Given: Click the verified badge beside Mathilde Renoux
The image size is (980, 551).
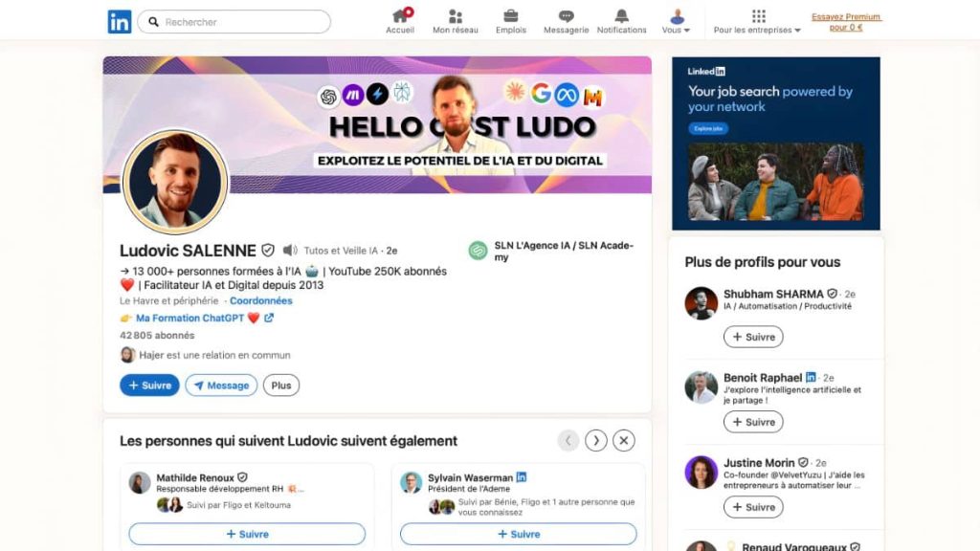Looking at the screenshot, I should pyautogui.click(x=242, y=477).
